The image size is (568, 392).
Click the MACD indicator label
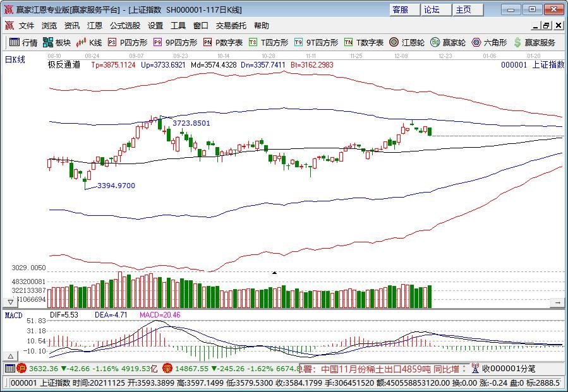pyautogui.click(x=14, y=315)
